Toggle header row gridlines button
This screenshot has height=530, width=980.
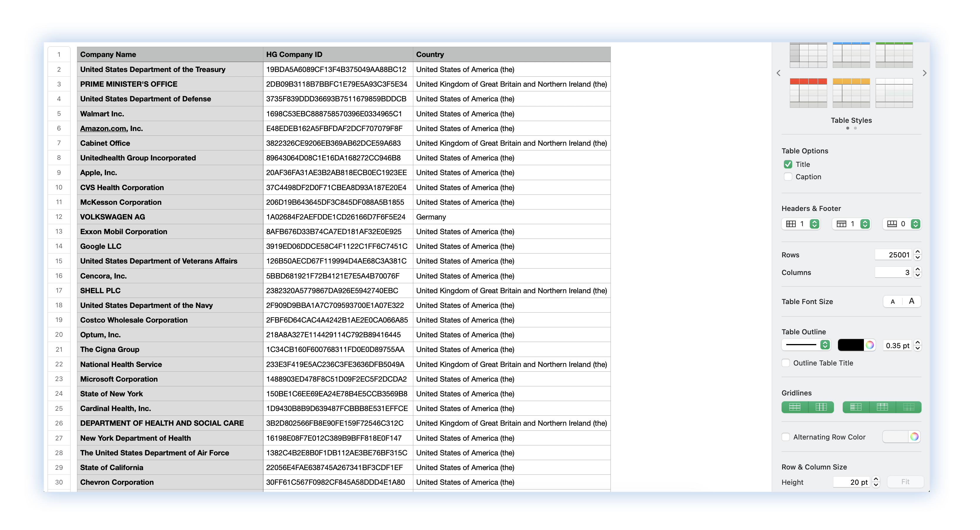[882, 407]
